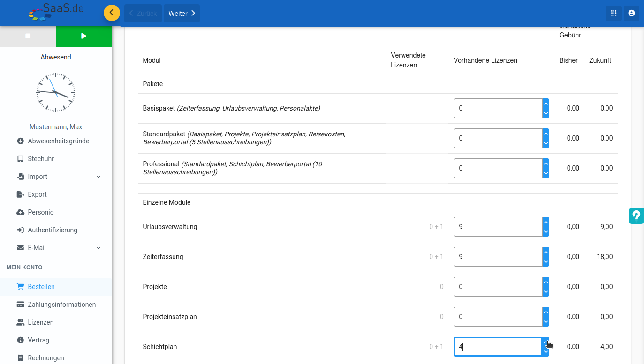Open Personio in the sidebar
The width and height of the screenshot is (644, 364).
[41, 212]
